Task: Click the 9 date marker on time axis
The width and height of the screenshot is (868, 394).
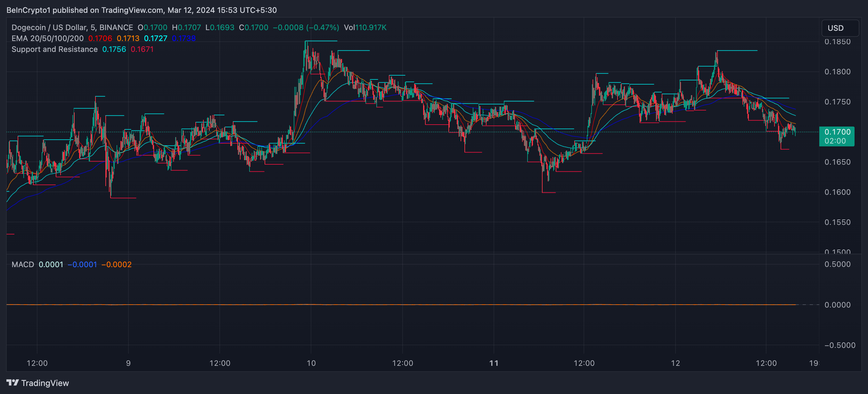Action: click(x=128, y=363)
